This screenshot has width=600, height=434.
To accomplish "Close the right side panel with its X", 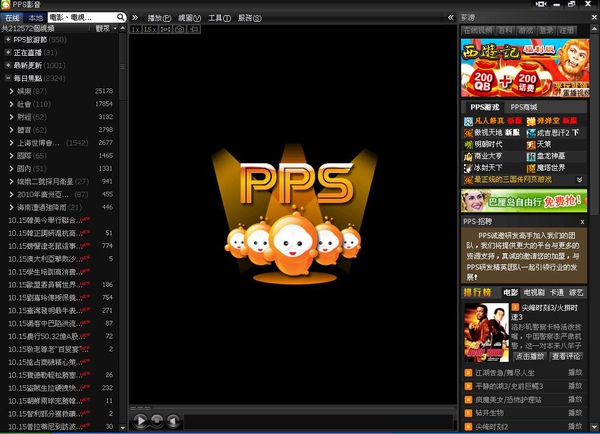I will pyautogui.click(x=594, y=17).
